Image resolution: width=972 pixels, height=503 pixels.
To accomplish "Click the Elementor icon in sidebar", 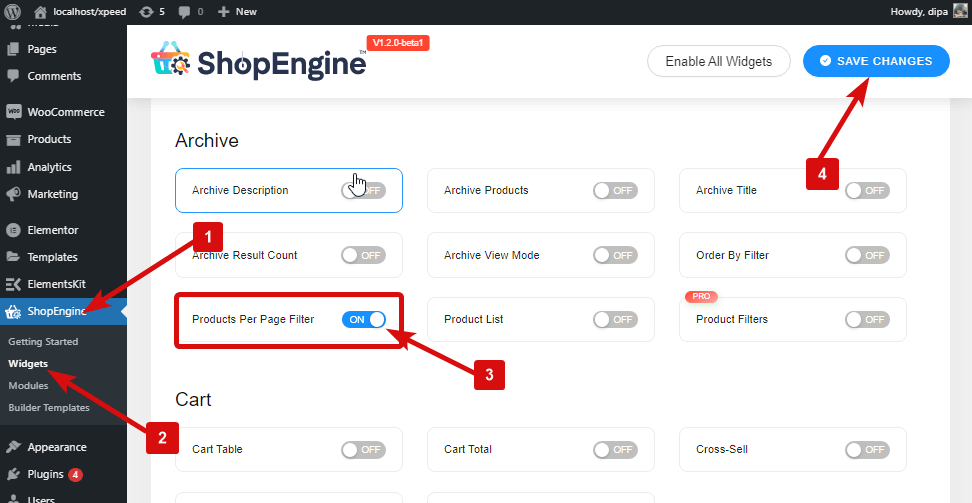I will tap(13, 230).
